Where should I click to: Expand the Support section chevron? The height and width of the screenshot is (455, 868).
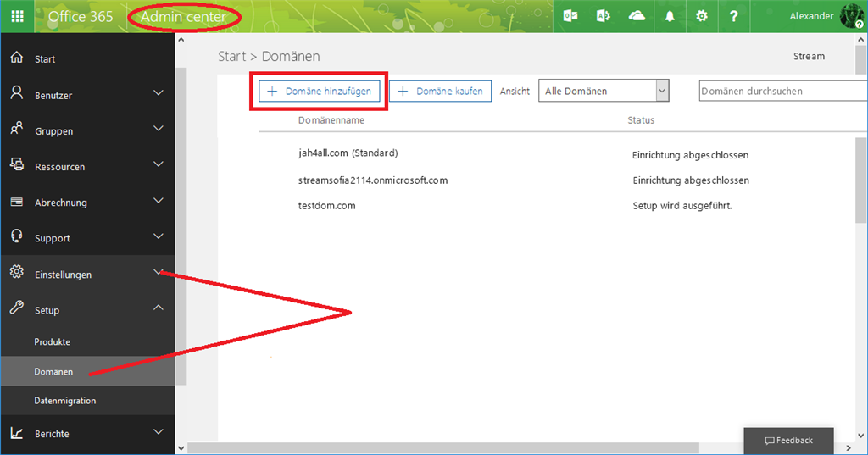point(159,236)
